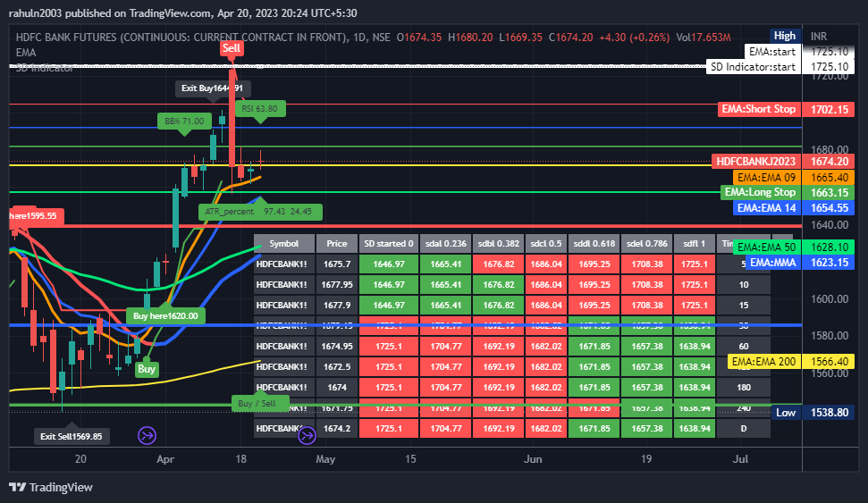Click the SD started 0 header

389,244
